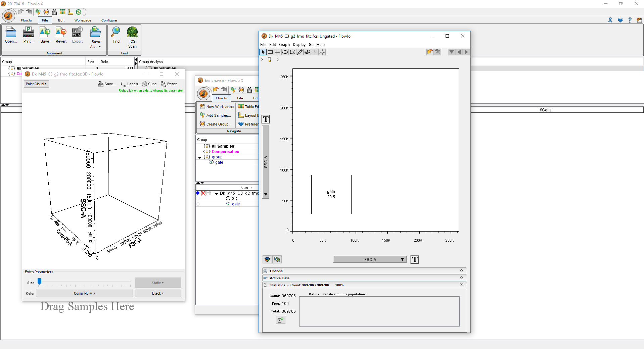
Task: Click the Revert document icon
Action: coord(61,32)
